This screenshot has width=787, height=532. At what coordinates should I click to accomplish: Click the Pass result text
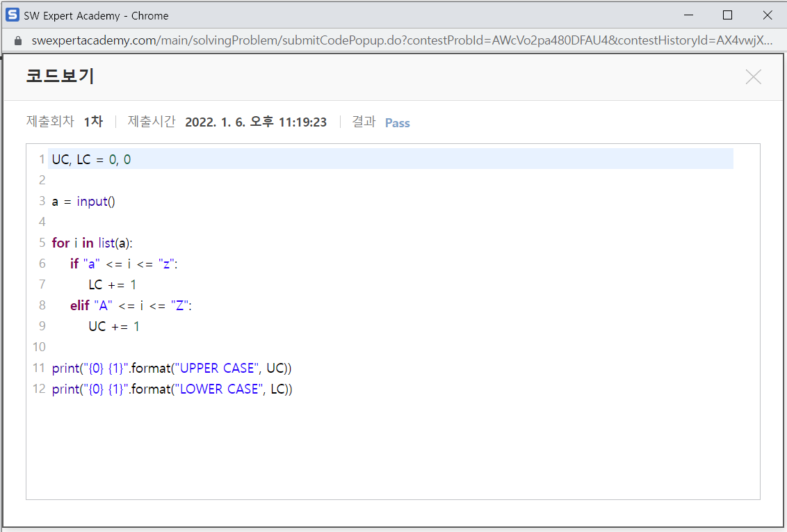pos(398,123)
